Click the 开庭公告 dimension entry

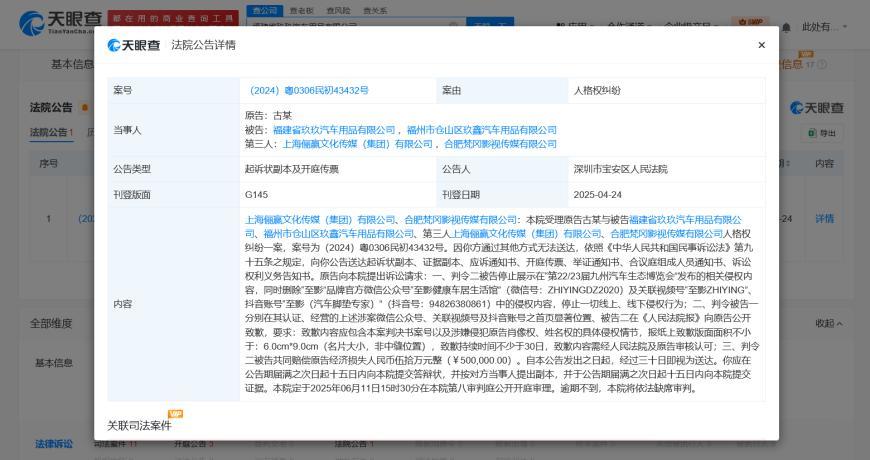coord(194,444)
